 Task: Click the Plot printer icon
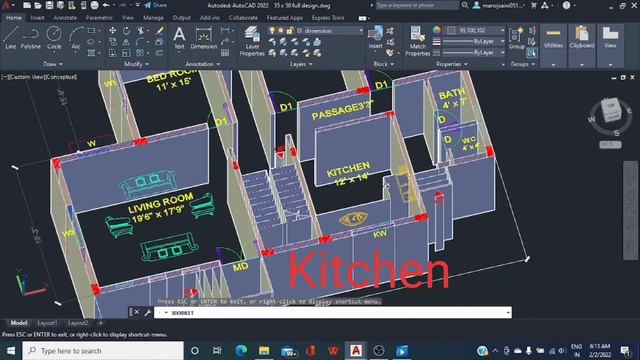coord(94,5)
